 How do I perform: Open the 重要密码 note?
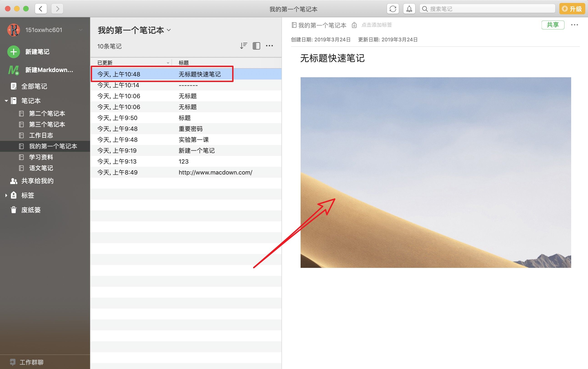186,129
